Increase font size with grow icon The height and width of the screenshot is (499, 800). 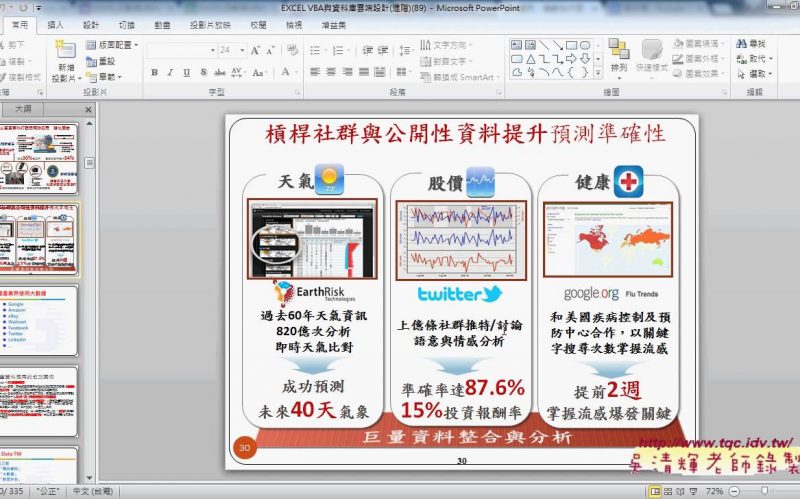[256, 49]
